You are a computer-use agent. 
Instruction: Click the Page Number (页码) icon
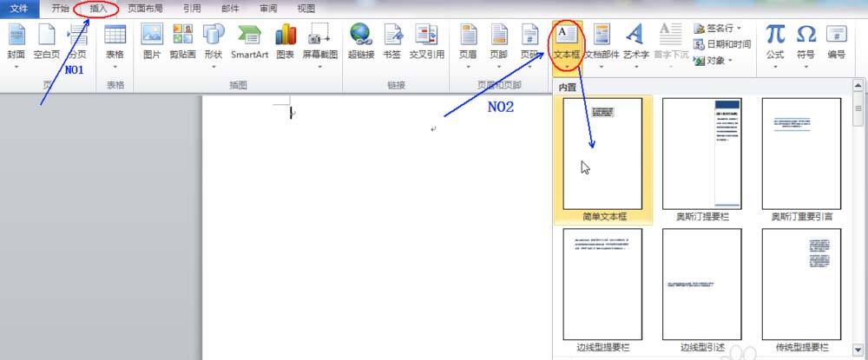pos(529,35)
